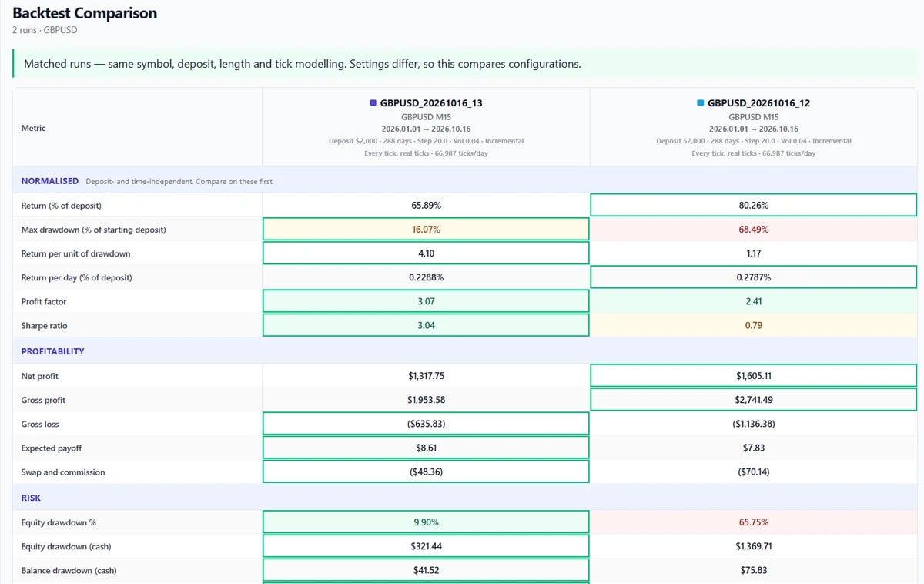The height and width of the screenshot is (584, 924).
Task: Click the Return per unit of drawdown label
Action: coord(76,253)
